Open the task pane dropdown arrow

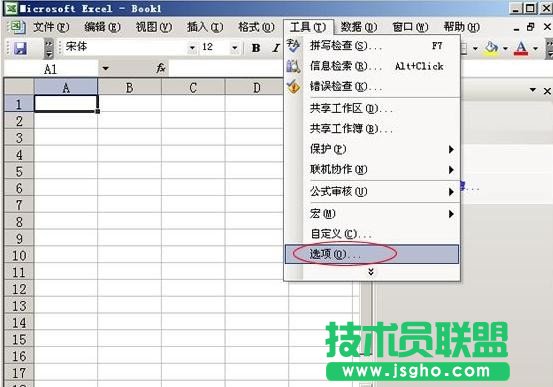pos(533,90)
